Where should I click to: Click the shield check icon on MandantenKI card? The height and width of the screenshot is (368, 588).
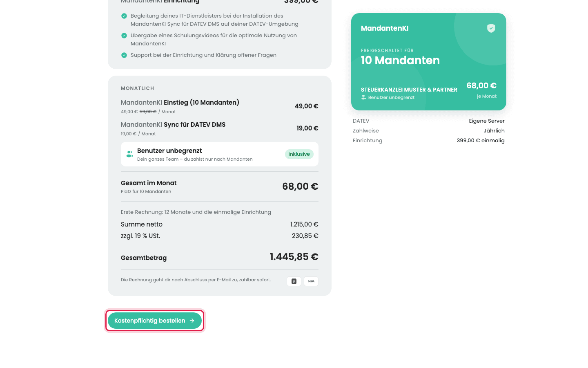(491, 28)
